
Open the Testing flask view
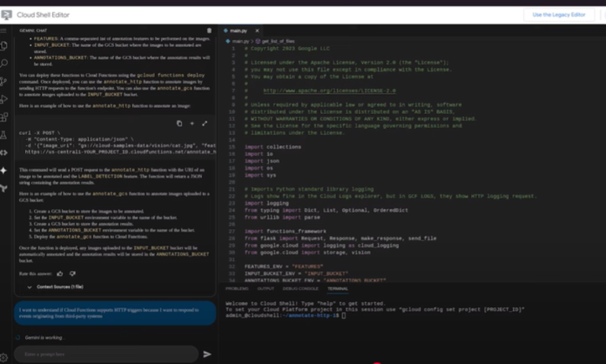[3, 135]
